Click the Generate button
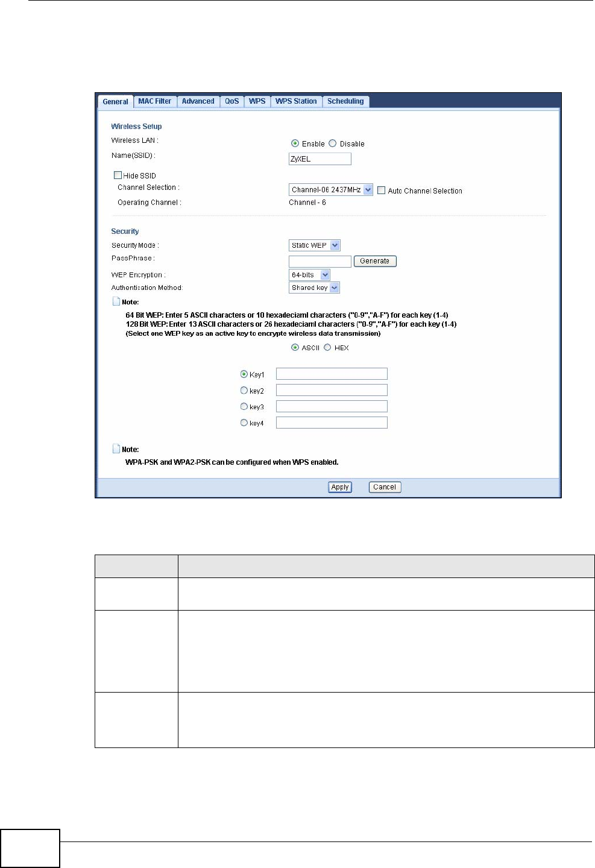This screenshot has width=595, height=868. (x=375, y=261)
